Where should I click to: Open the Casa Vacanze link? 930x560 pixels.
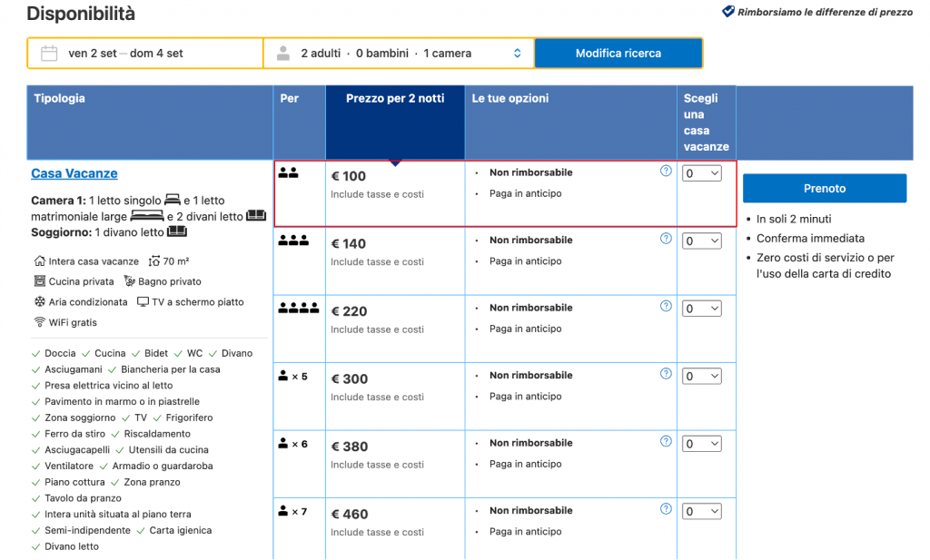[x=74, y=173]
